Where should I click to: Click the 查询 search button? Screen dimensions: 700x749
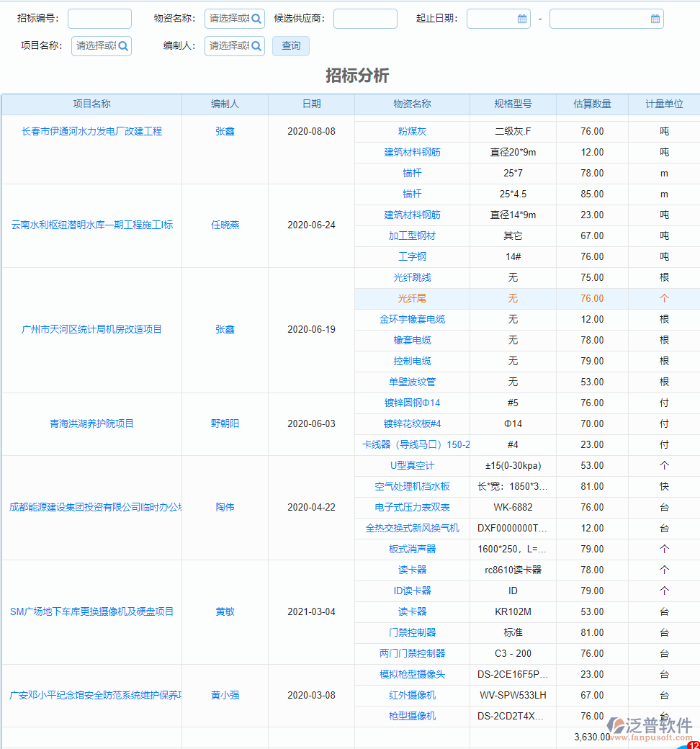click(290, 45)
